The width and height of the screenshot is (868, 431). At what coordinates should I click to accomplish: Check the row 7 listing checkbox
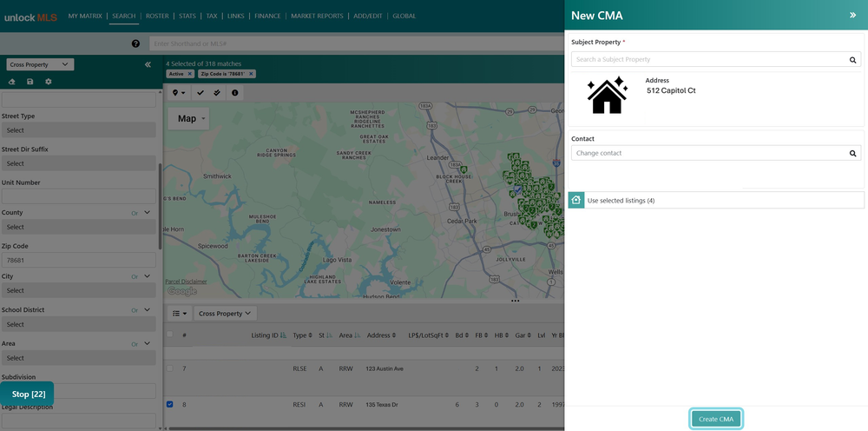coord(170,368)
